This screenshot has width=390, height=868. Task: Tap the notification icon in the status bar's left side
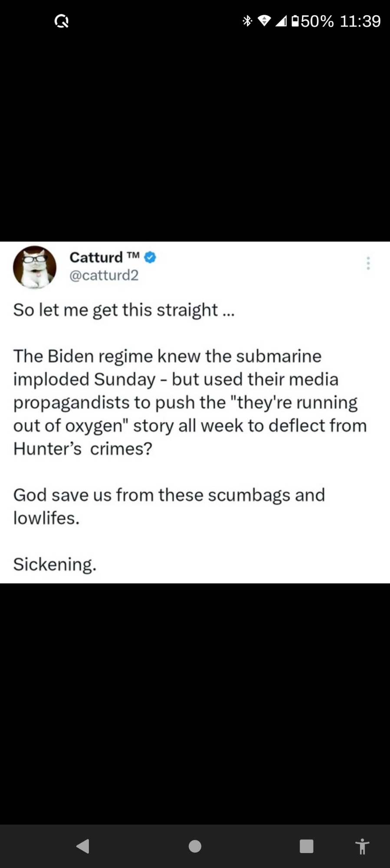62,21
